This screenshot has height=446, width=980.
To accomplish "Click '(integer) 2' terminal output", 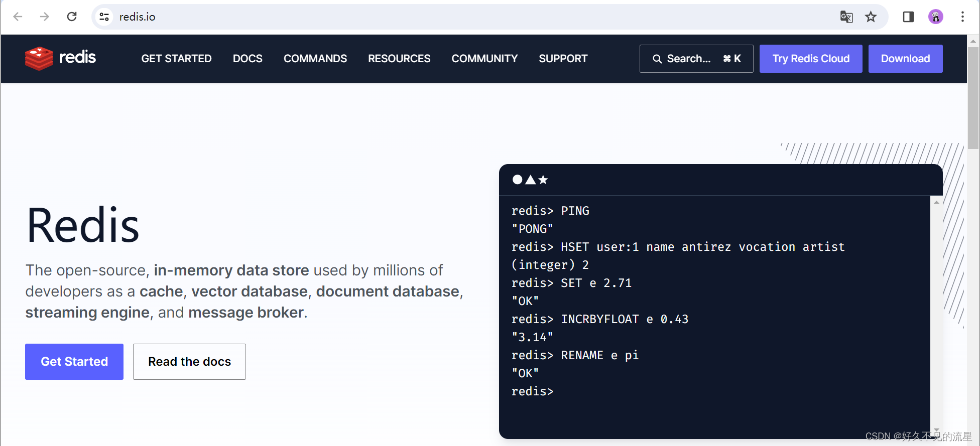I will 550,265.
